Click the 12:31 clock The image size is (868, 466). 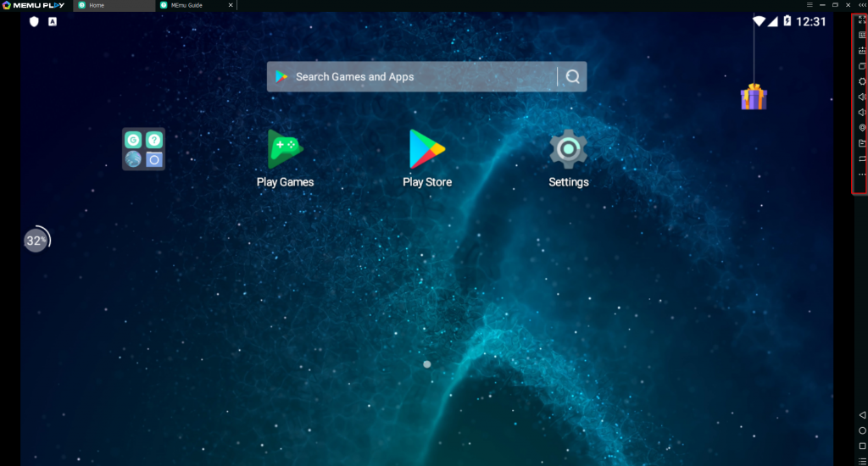point(811,21)
